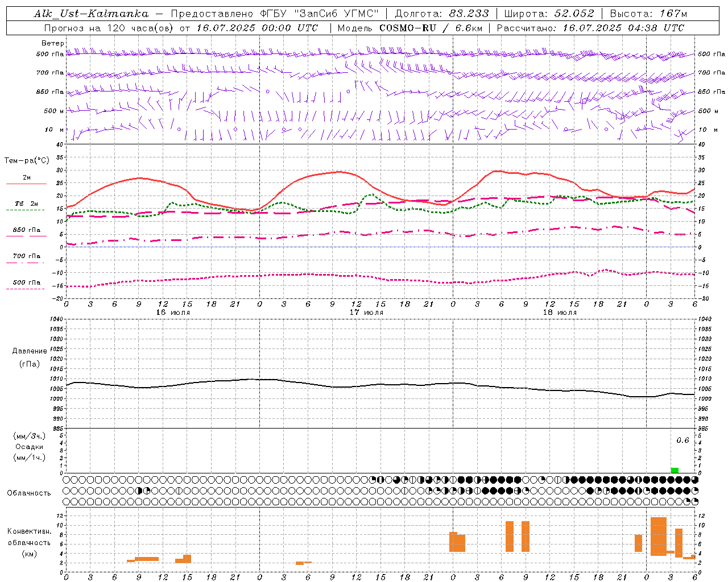
Task: Click the 2м temperature legend entry
Action: (27, 178)
